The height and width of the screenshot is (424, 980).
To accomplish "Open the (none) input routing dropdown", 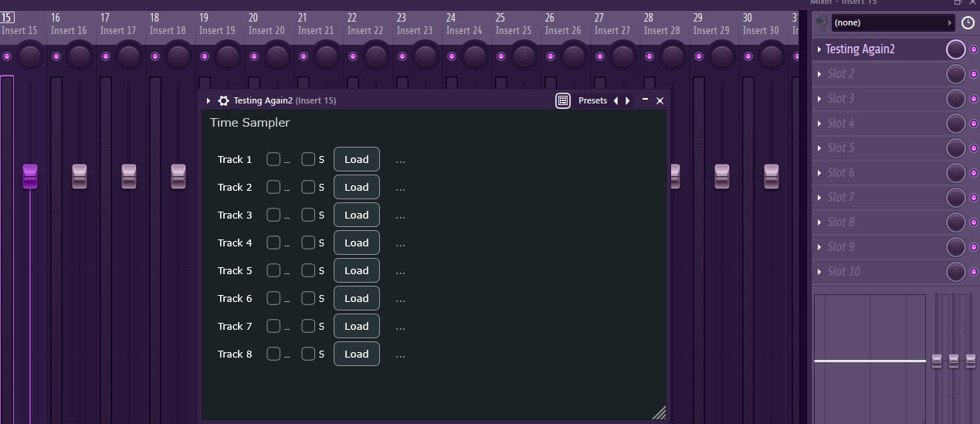I will [x=892, y=22].
